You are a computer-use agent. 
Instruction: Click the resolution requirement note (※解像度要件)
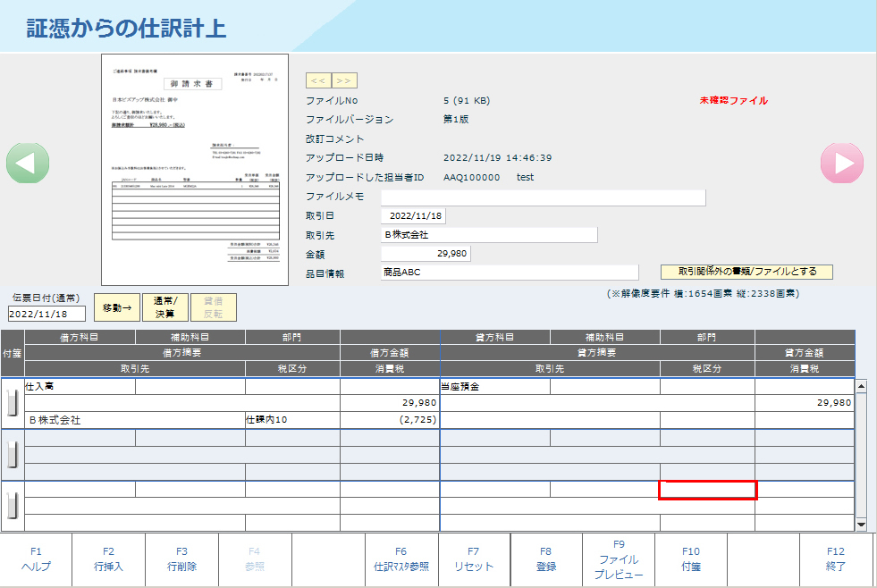click(x=703, y=293)
